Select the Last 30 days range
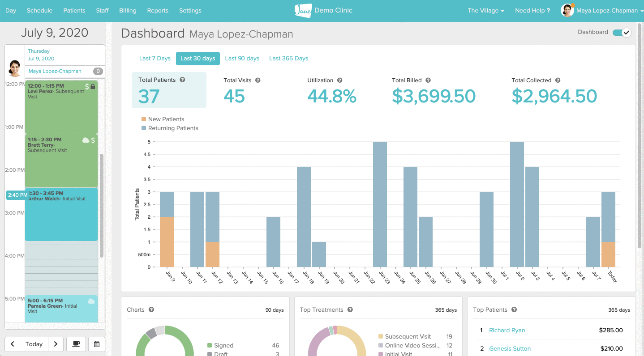The image size is (644, 356). click(x=198, y=58)
